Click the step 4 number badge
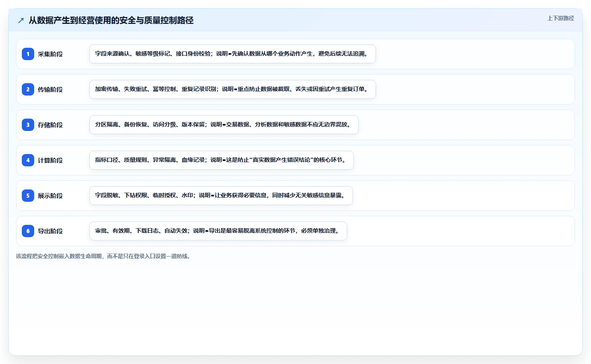This screenshot has height=364, width=591. (x=28, y=160)
